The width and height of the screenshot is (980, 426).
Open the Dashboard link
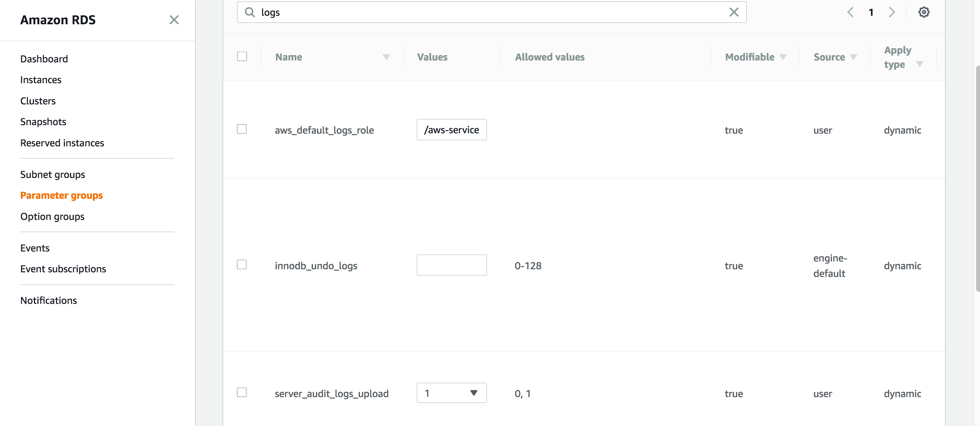pyautogui.click(x=44, y=59)
